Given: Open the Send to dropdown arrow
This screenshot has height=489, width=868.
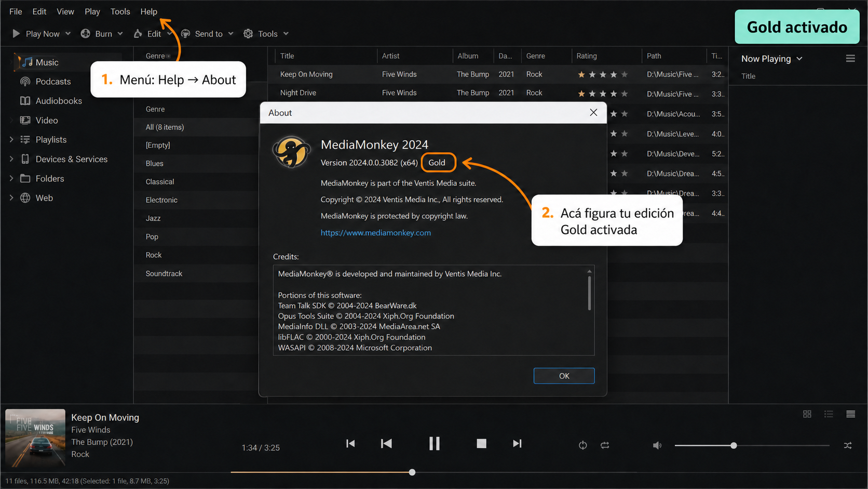Looking at the screenshot, I should pos(231,34).
